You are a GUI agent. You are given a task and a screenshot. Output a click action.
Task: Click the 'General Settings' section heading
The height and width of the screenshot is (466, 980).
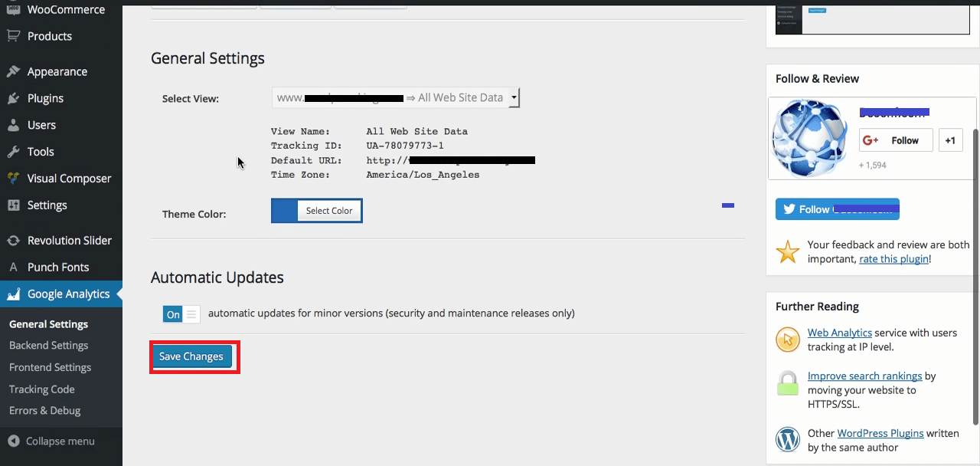pyautogui.click(x=207, y=58)
